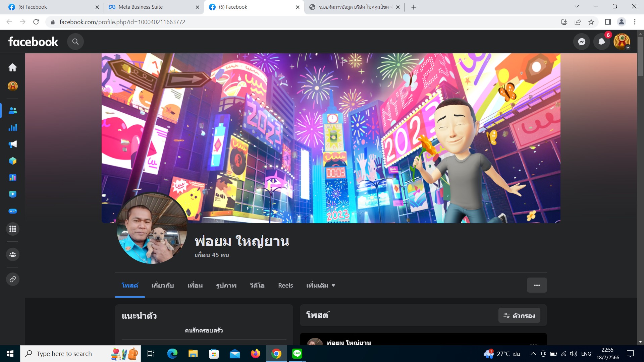The width and height of the screenshot is (644, 362).
Task: Click three-dot options button on profile
Action: point(537,285)
